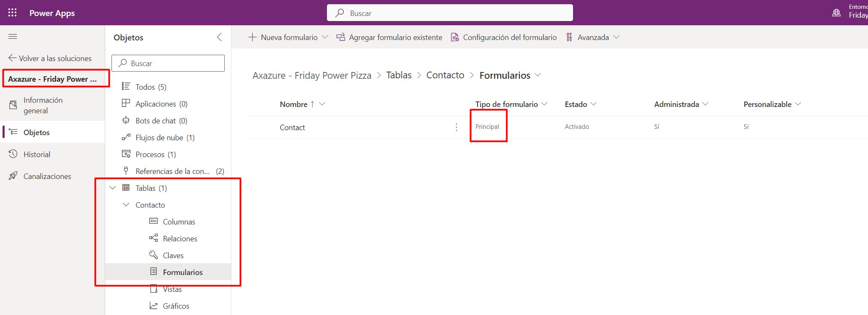The width and height of the screenshot is (868, 315).
Task: Click the Formularios form icon in tree
Action: pyautogui.click(x=154, y=272)
